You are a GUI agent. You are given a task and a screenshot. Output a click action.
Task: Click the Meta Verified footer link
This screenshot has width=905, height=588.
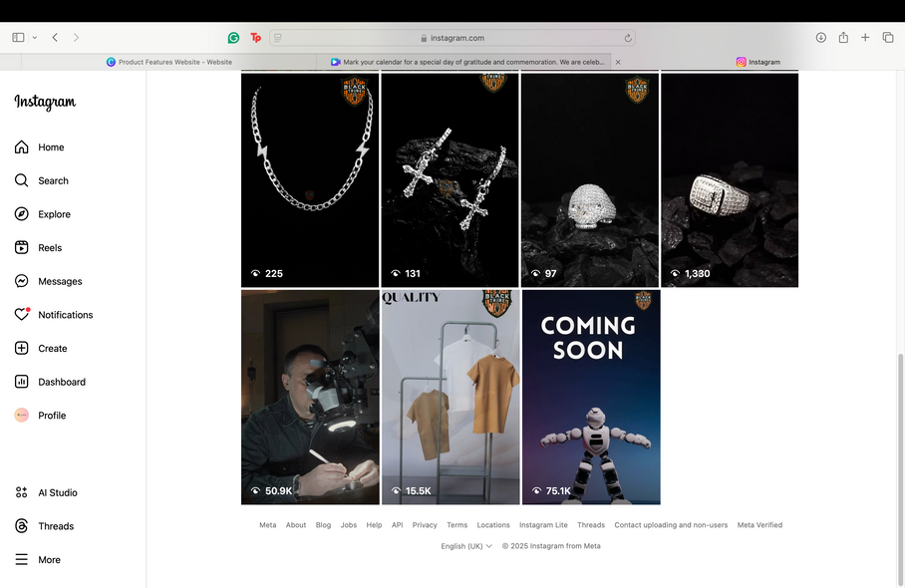pyautogui.click(x=759, y=525)
